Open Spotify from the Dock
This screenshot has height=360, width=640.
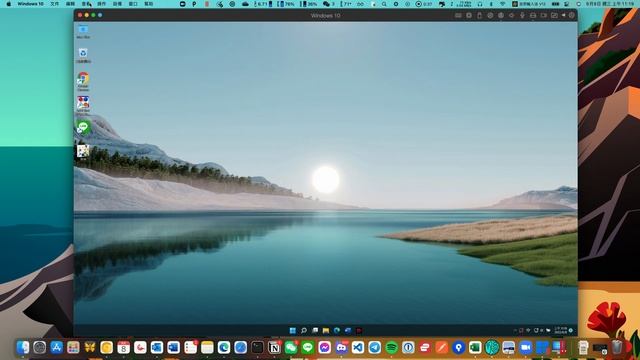pyautogui.click(x=391, y=347)
